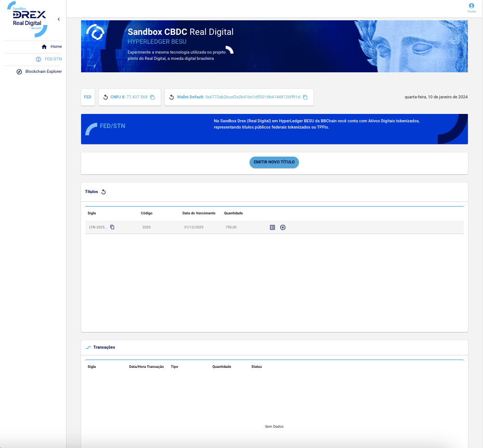Copy the LTN 2025 sigla
The image size is (483, 448).
[112, 227]
